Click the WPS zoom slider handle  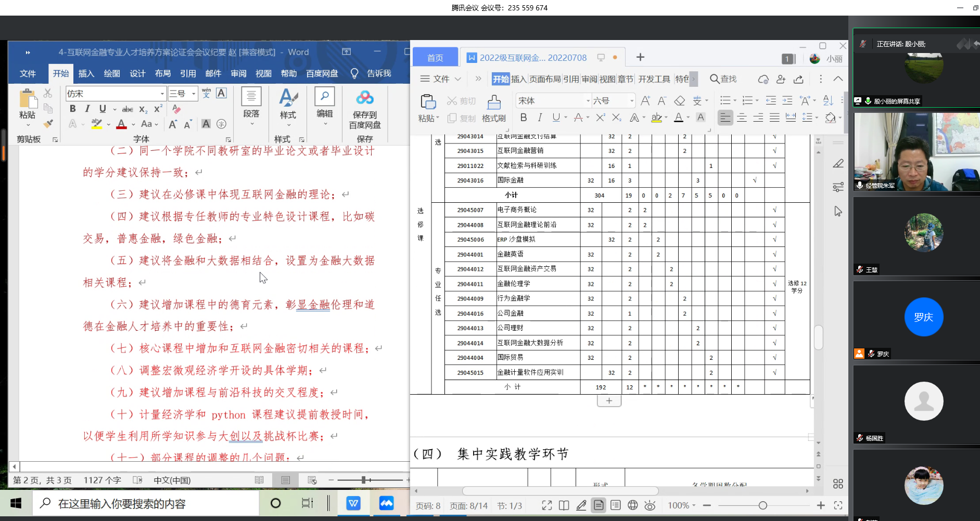pyautogui.click(x=762, y=505)
